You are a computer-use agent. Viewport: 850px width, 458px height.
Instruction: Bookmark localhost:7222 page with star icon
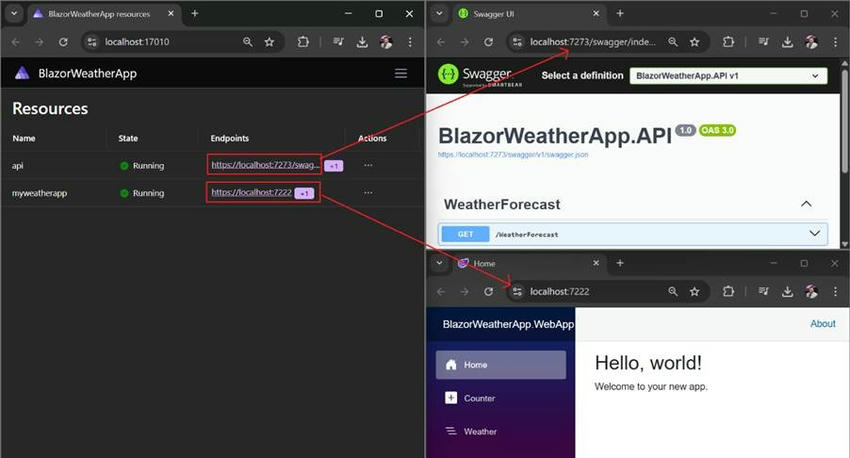(694, 292)
